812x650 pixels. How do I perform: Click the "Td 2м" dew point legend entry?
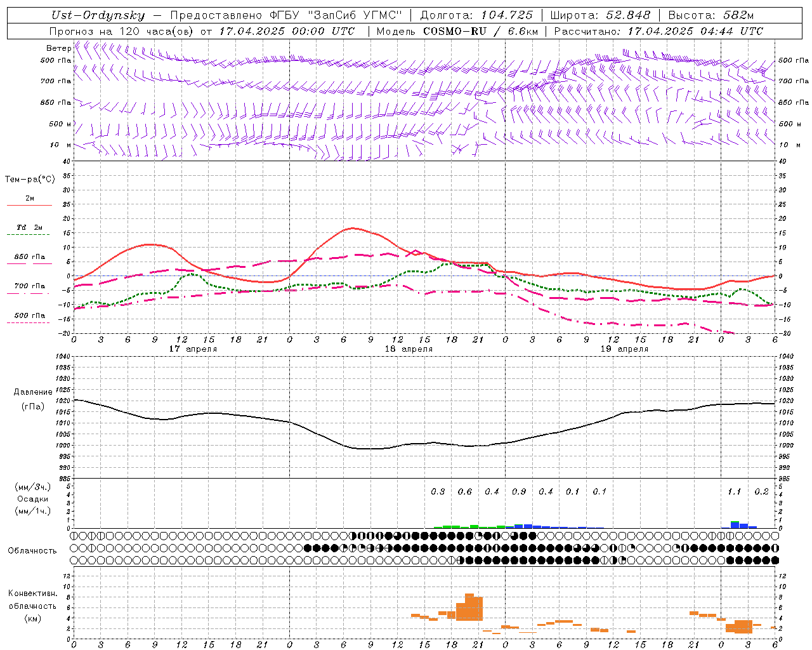tap(29, 227)
